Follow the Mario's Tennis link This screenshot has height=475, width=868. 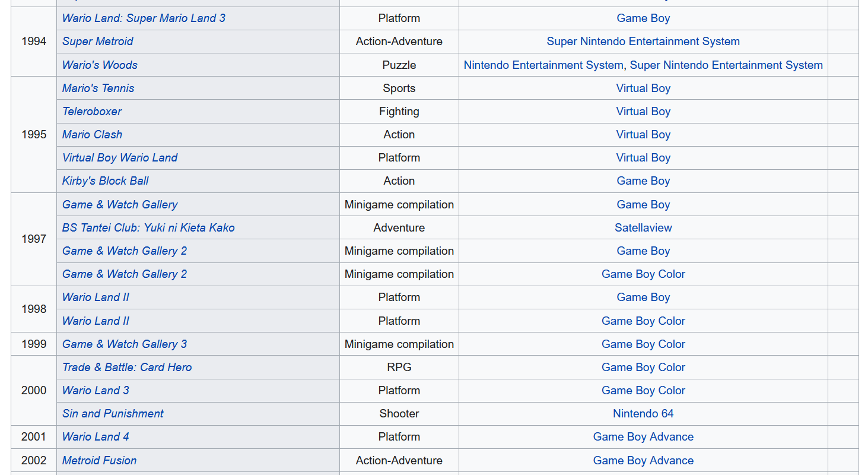point(98,88)
